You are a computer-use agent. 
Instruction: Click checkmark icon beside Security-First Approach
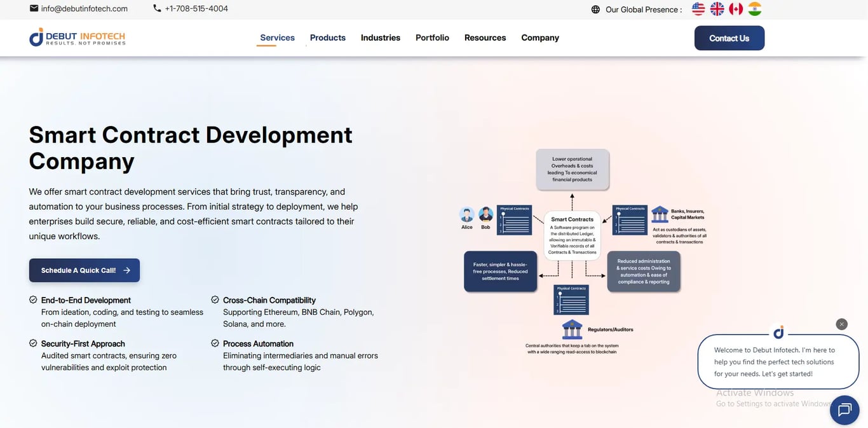pyautogui.click(x=33, y=343)
